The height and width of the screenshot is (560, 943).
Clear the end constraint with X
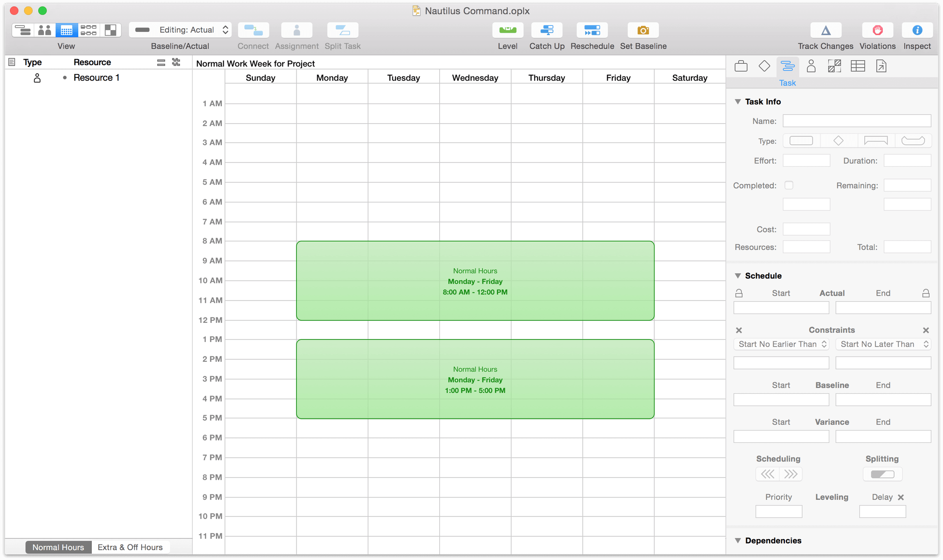pyautogui.click(x=926, y=330)
